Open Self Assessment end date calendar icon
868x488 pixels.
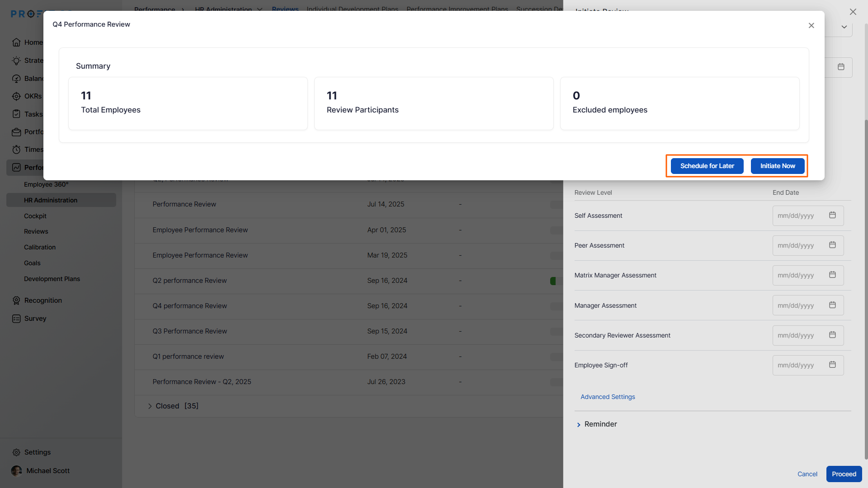(x=832, y=215)
